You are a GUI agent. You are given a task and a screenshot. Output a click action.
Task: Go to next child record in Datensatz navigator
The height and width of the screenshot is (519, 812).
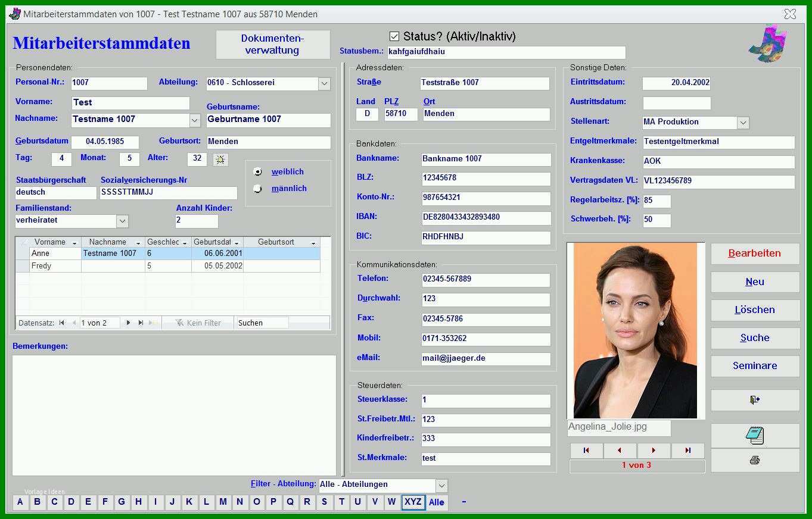coord(128,323)
